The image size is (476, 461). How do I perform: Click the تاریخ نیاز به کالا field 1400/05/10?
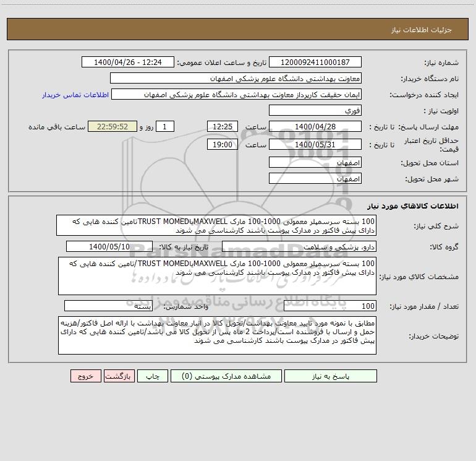pyautogui.click(x=109, y=246)
